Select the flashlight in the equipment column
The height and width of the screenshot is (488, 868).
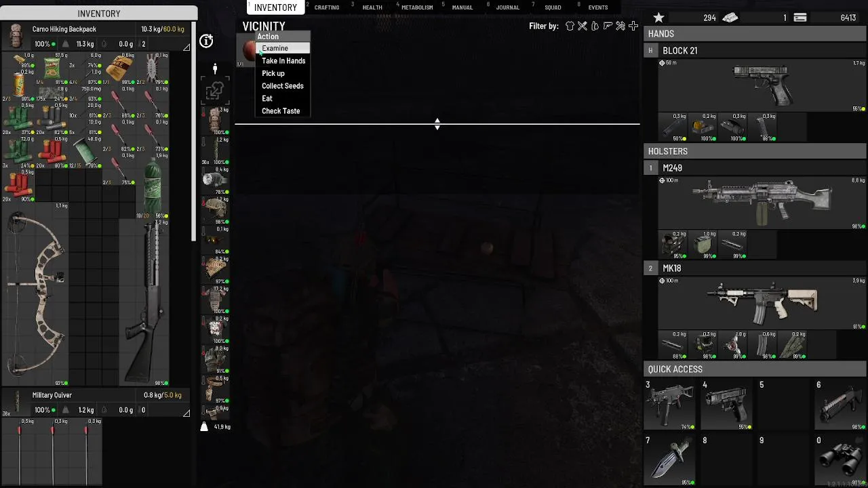215,180
